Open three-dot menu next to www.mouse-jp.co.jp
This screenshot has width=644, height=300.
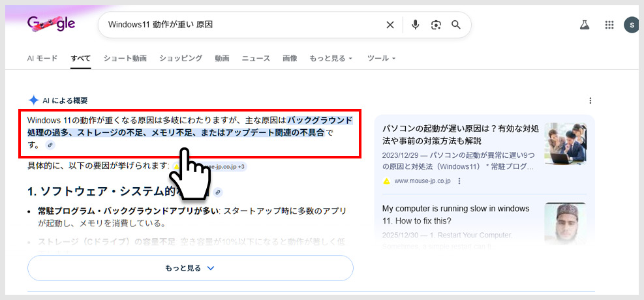459,181
